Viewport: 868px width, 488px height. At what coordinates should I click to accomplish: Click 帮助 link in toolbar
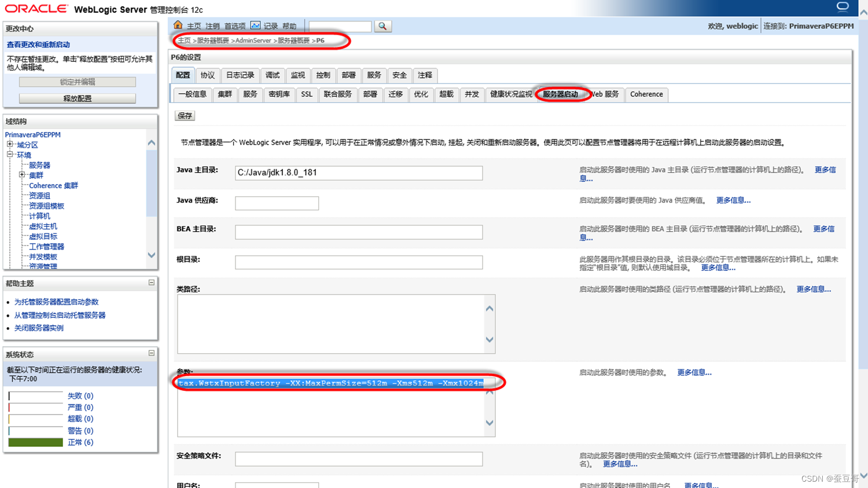[x=289, y=26]
